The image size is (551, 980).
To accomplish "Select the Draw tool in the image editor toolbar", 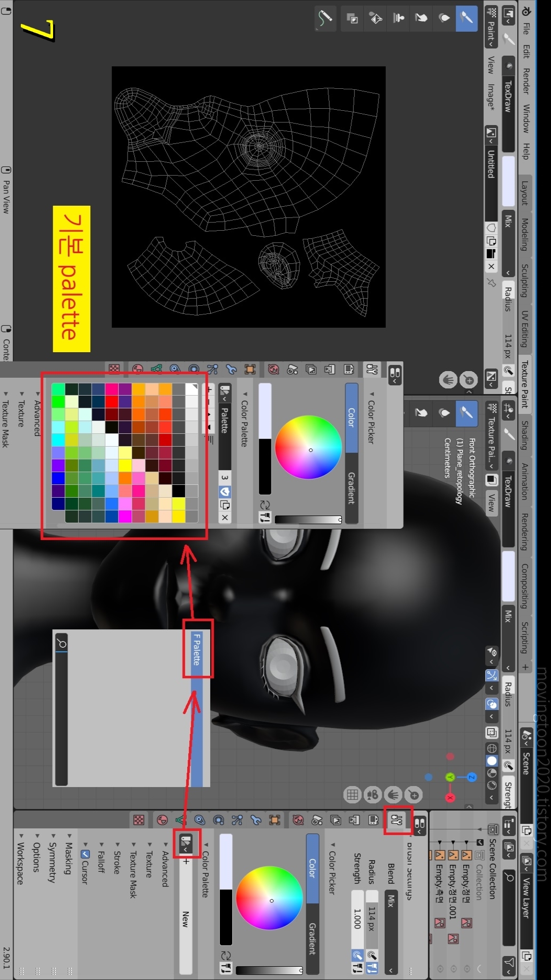I will [466, 18].
